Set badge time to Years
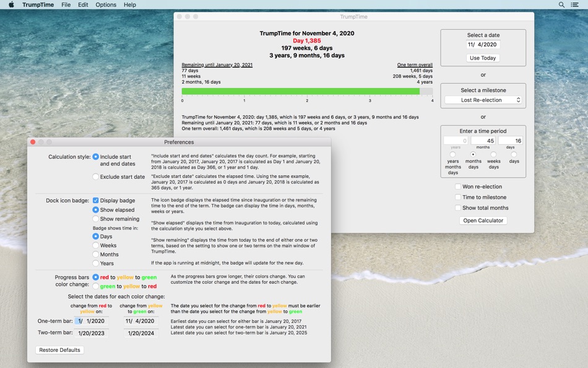 coord(95,263)
